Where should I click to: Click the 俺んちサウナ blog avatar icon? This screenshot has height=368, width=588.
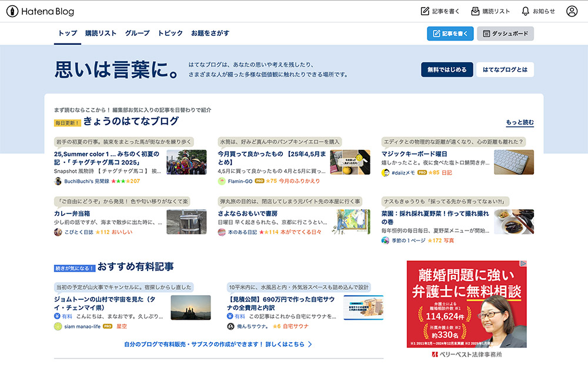(230, 327)
